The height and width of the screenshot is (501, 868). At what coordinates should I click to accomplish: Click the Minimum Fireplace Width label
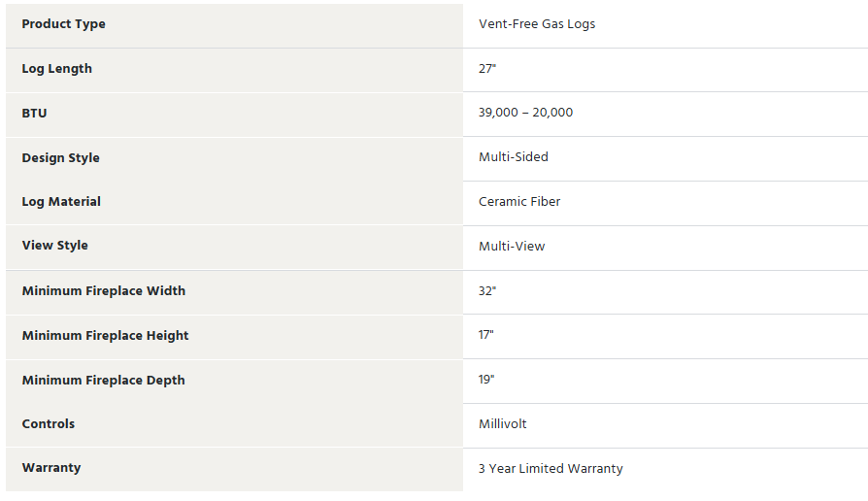(104, 290)
